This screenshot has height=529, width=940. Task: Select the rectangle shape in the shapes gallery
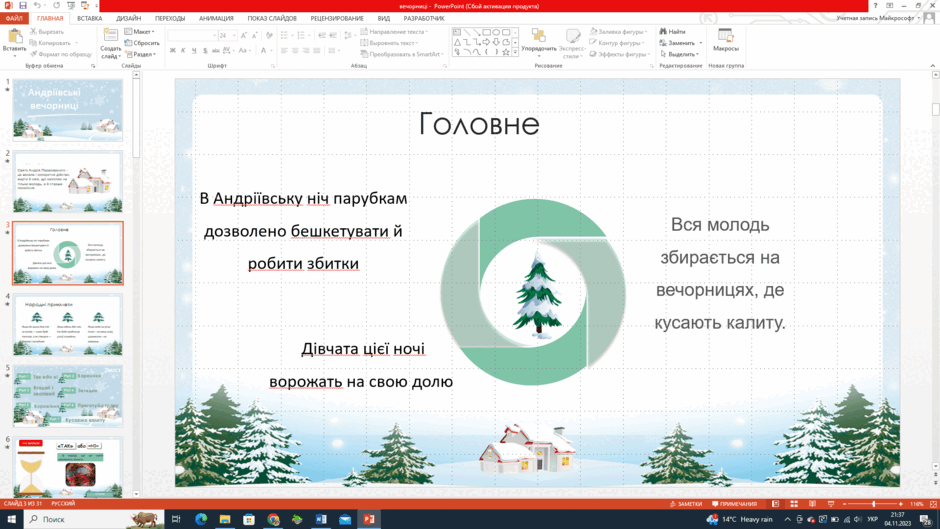point(486,32)
